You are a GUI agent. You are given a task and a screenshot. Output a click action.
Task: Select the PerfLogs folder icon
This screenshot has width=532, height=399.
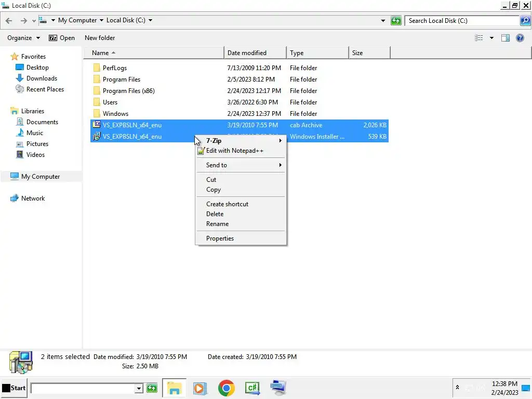click(x=97, y=68)
